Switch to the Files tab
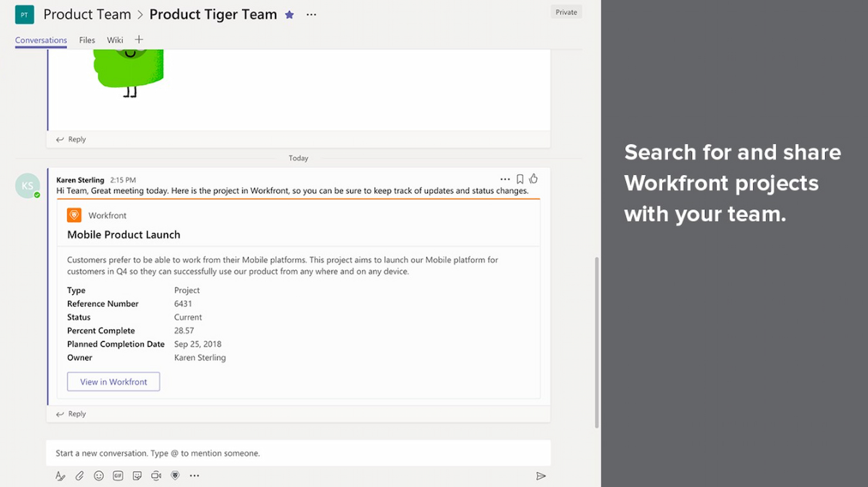The width and height of the screenshot is (868, 487). [87, 40]
